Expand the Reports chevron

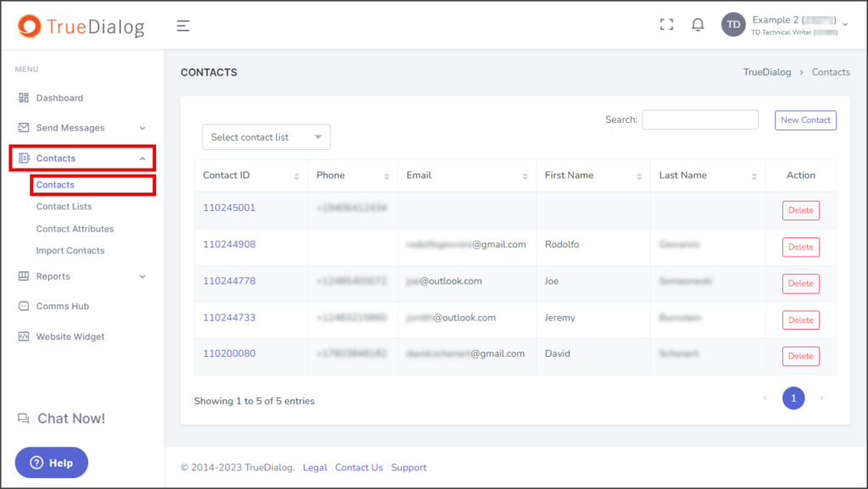pos(142,276)
